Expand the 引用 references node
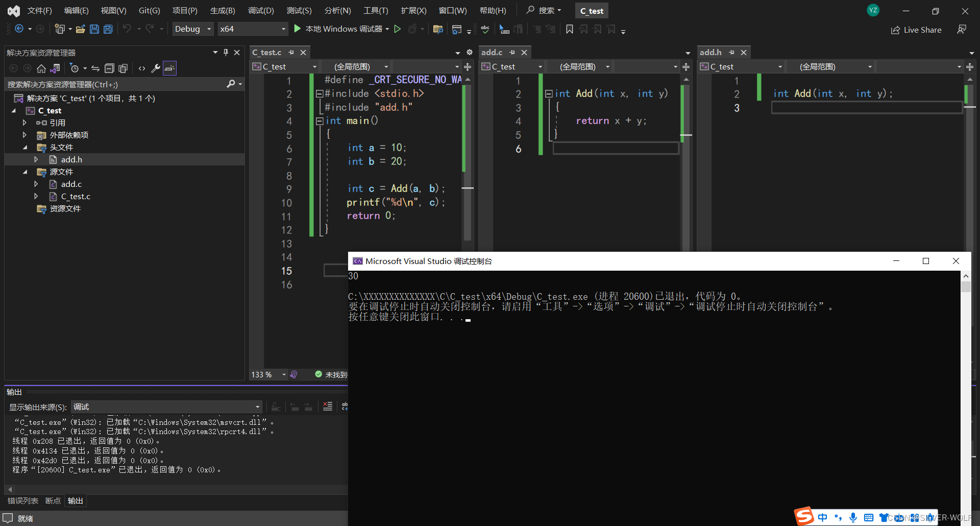Viewport: 980px width, 526px height. point(24,123)
